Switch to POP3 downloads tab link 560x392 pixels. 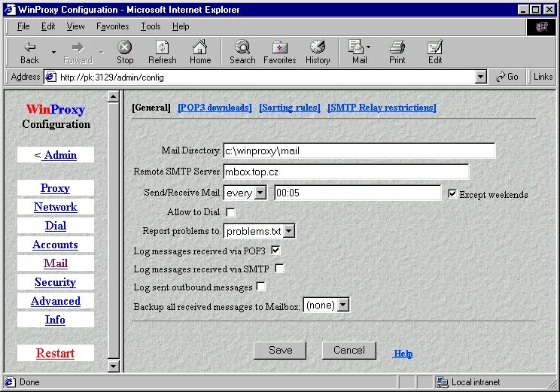(x=215, y=108)
